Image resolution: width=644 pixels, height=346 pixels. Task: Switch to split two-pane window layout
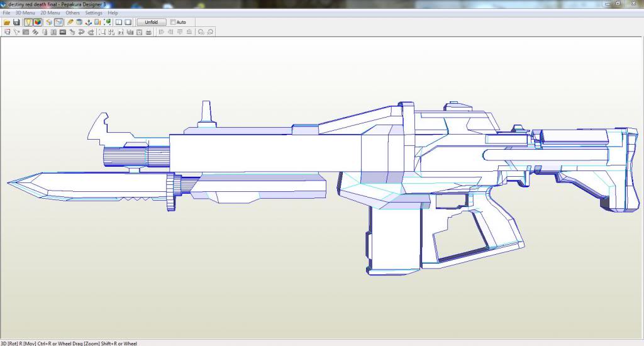(119, 22)
